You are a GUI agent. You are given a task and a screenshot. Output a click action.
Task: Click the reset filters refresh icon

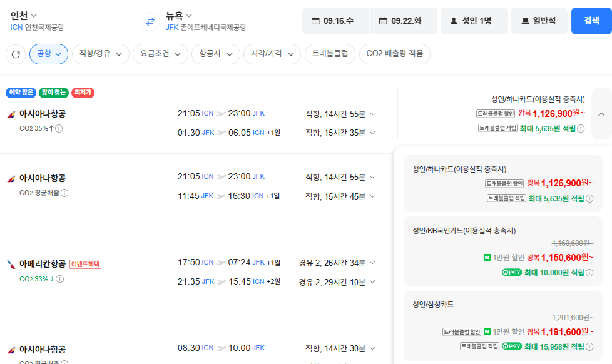16,54
